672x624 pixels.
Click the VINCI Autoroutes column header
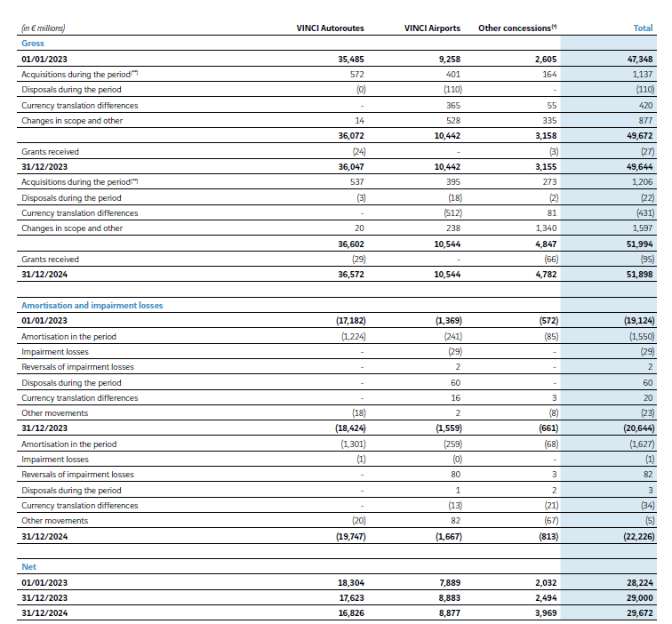pos(330,28)
